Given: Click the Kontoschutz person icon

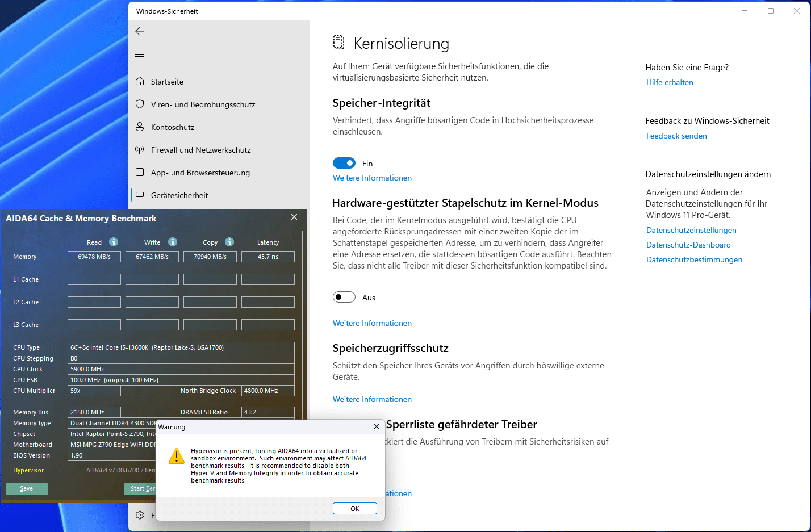Looking at the screenshot, I should (140, 127).
